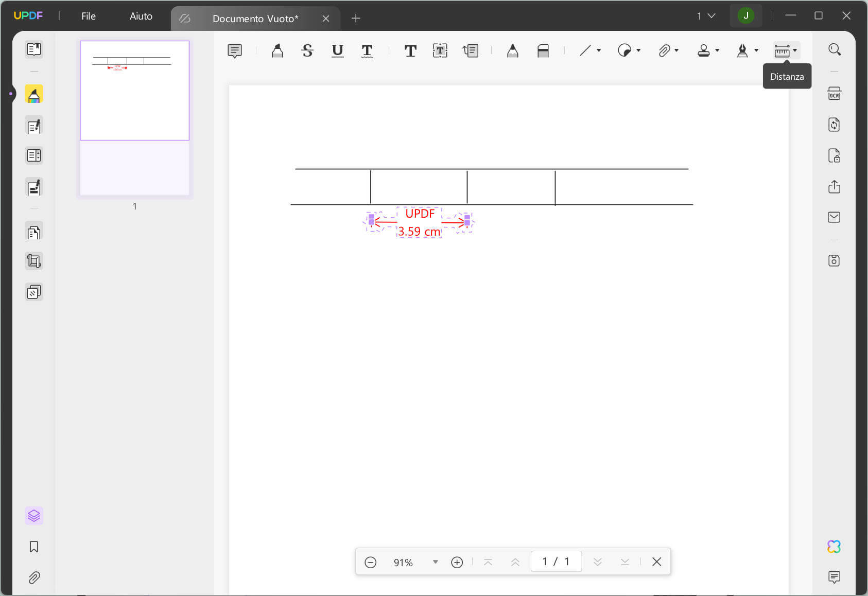Image resolution: width=868 pixels, height=596 pixels.
Task: Go to previous page arrow
Action: [515, 562]
